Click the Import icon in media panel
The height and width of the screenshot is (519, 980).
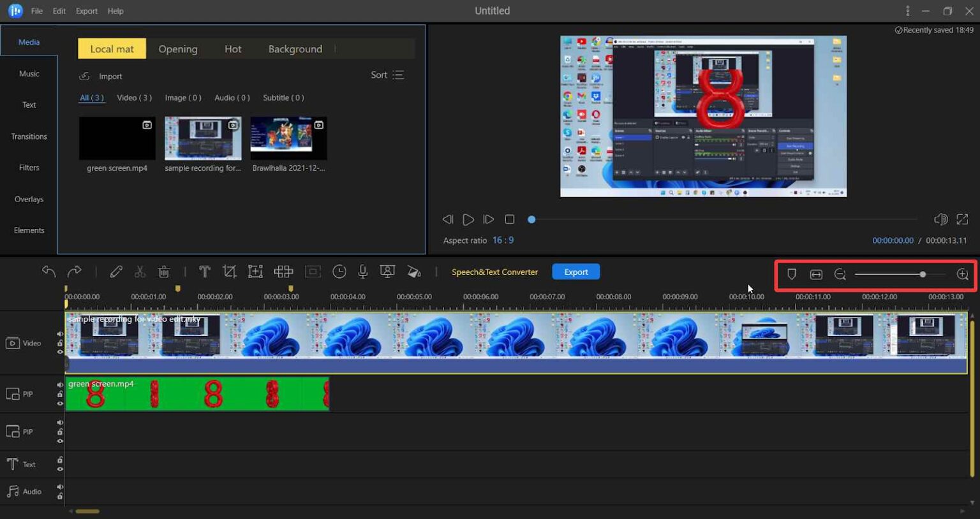[84, 77]
